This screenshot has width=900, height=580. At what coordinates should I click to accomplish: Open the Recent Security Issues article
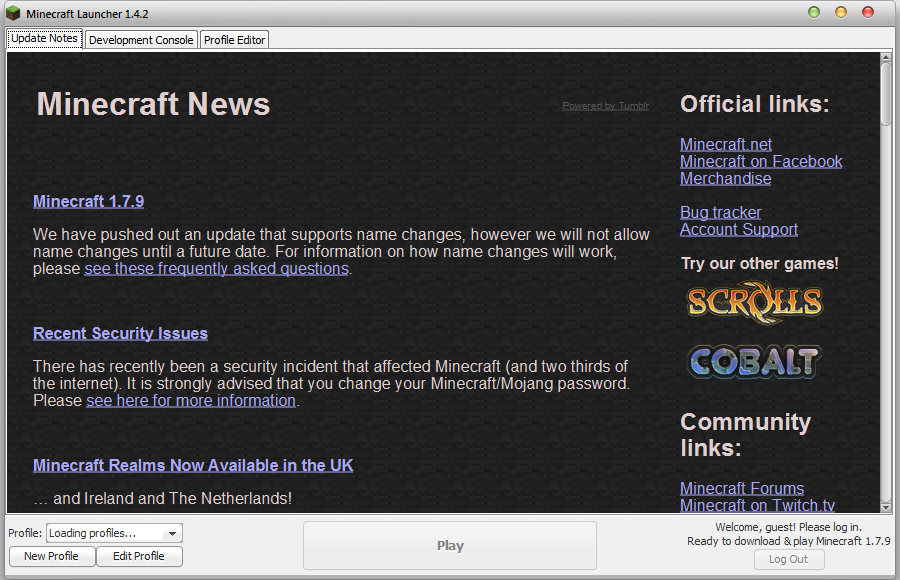coord(120,333)
